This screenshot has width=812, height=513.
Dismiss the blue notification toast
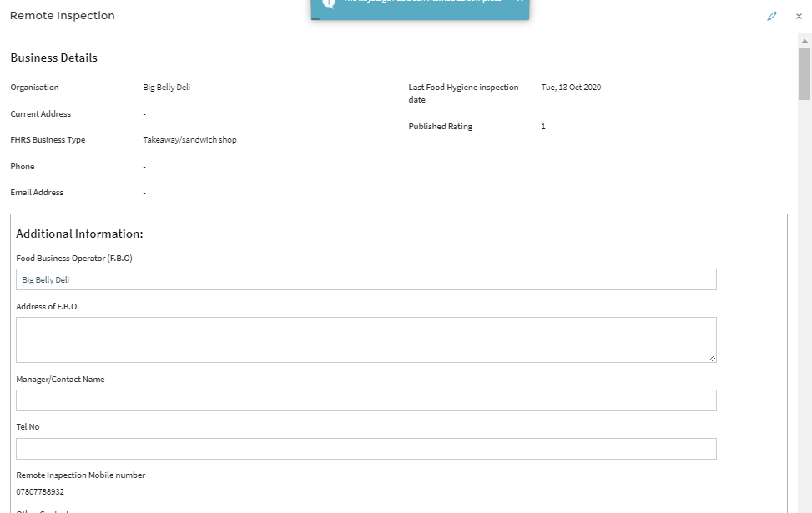(x=519, y=2)
